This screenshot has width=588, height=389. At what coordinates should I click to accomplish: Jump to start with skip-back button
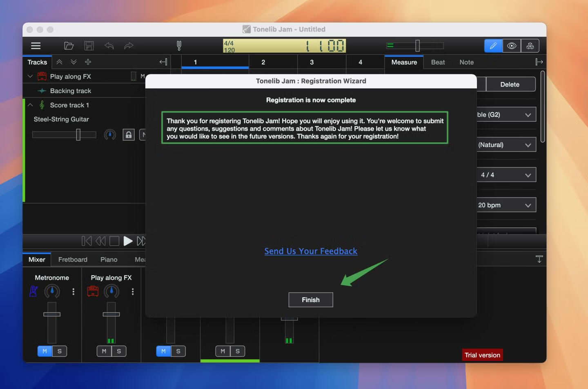click(87, 241)
